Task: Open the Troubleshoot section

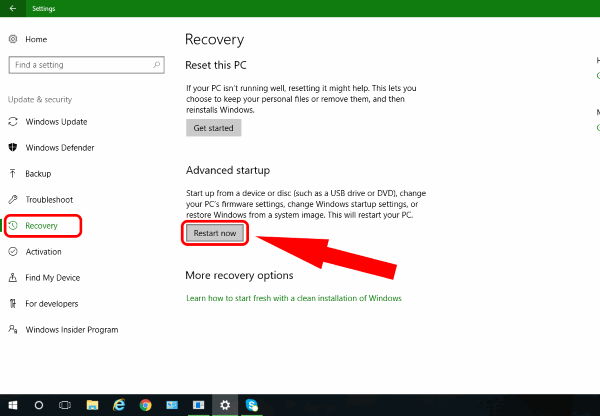Action: click(x=49, y=200)
